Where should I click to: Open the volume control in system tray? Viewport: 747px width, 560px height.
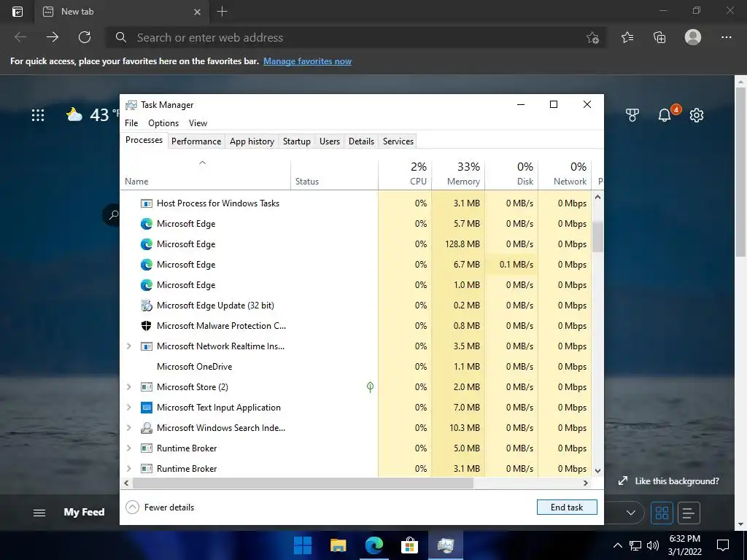653,545
